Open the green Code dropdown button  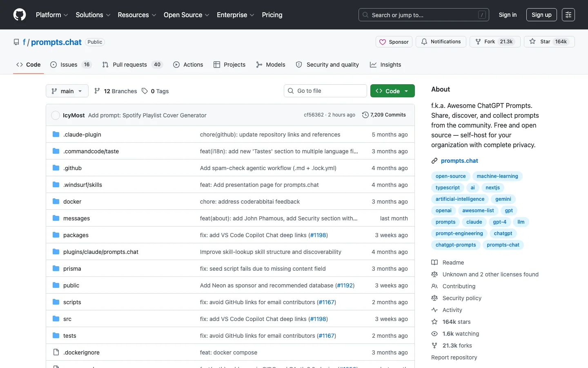click(392, 91)
